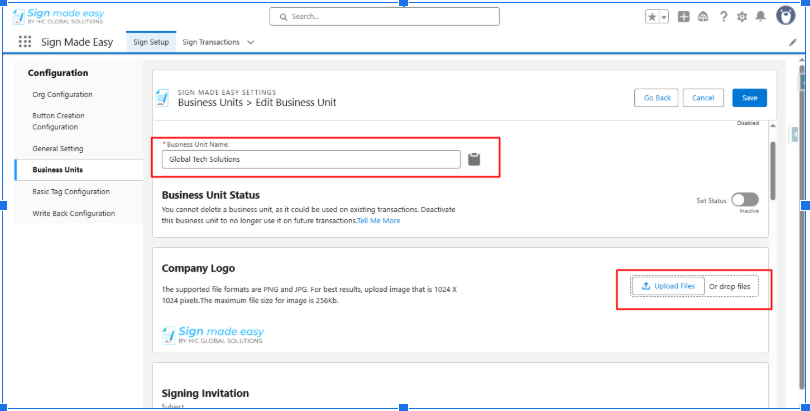
Task: Open Button Creation Configuration sidebar item
Action: coord(58,121)
